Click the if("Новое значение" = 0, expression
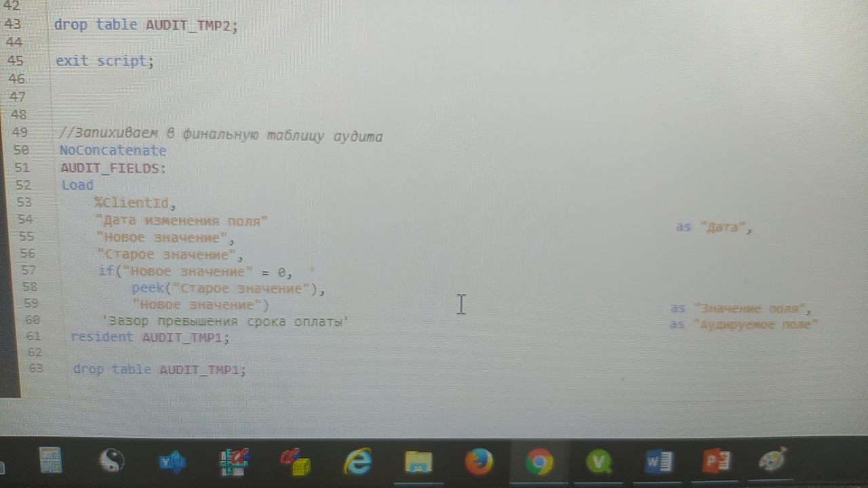The image size is (868, 488). [x=196, y=272]
